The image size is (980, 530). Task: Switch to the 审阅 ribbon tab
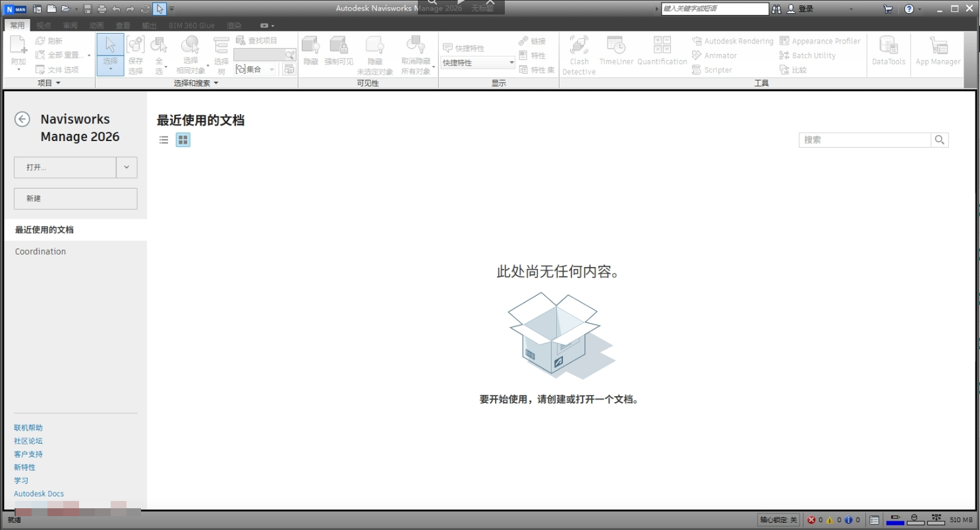coord(70,26)
